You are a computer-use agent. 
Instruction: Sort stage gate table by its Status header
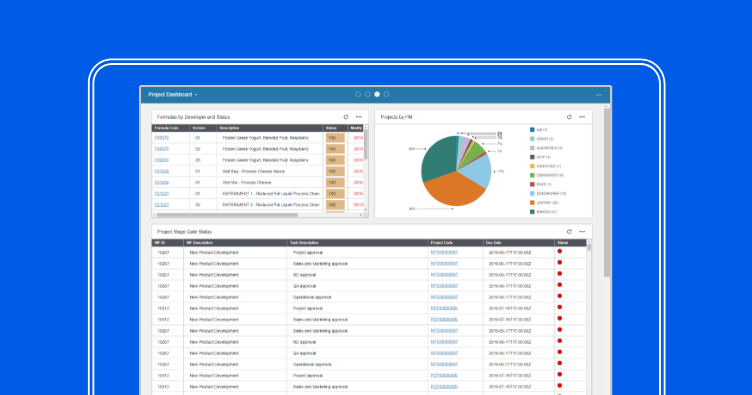coord(570,243)
